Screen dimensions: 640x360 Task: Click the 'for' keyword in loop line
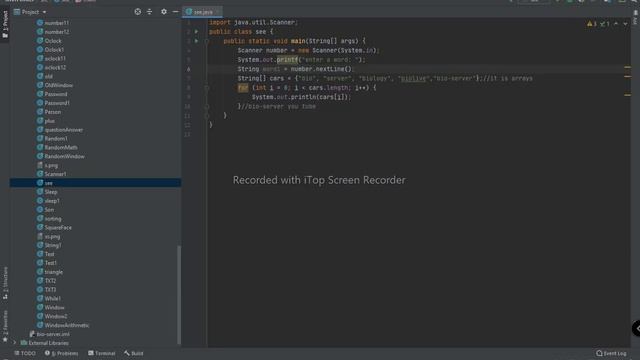[x=243, y=88]
